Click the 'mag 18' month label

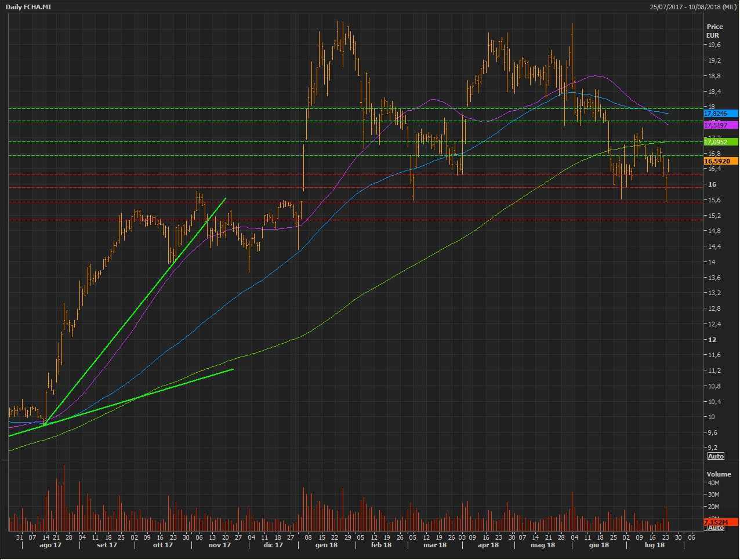coord(543,545)
